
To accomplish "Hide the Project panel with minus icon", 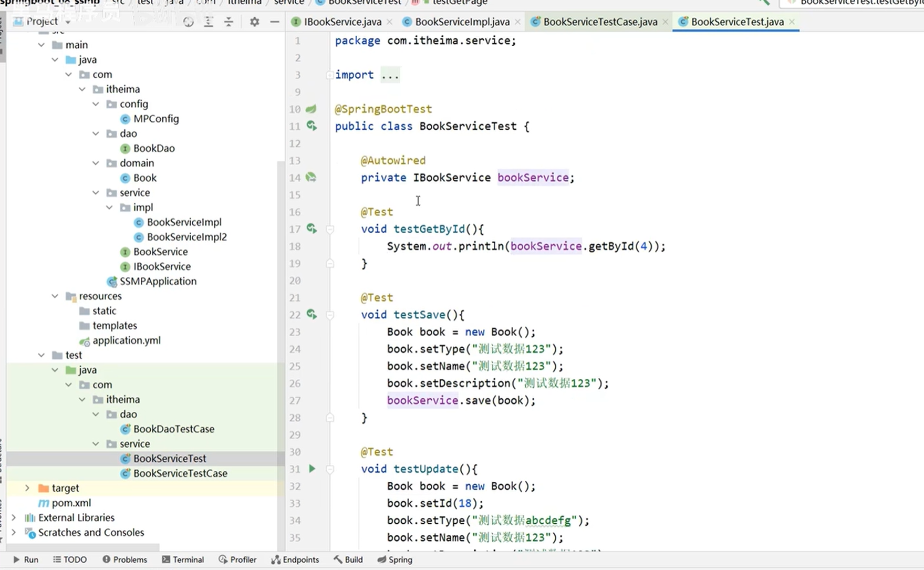I will pyautogui.click(x=274, y=22).
